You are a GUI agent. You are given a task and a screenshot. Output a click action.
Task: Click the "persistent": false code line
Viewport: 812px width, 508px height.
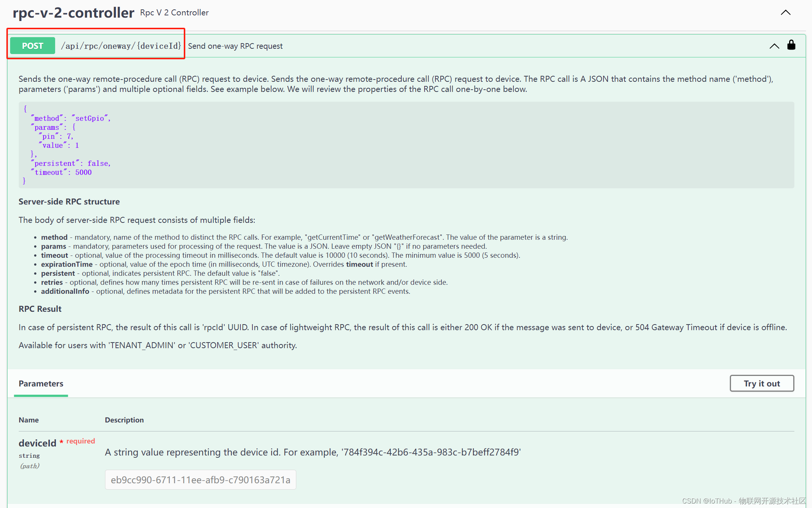coord(71,163)
